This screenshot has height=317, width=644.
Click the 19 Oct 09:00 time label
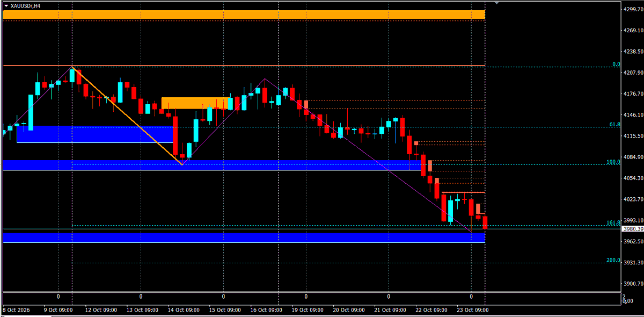point(307,310)
